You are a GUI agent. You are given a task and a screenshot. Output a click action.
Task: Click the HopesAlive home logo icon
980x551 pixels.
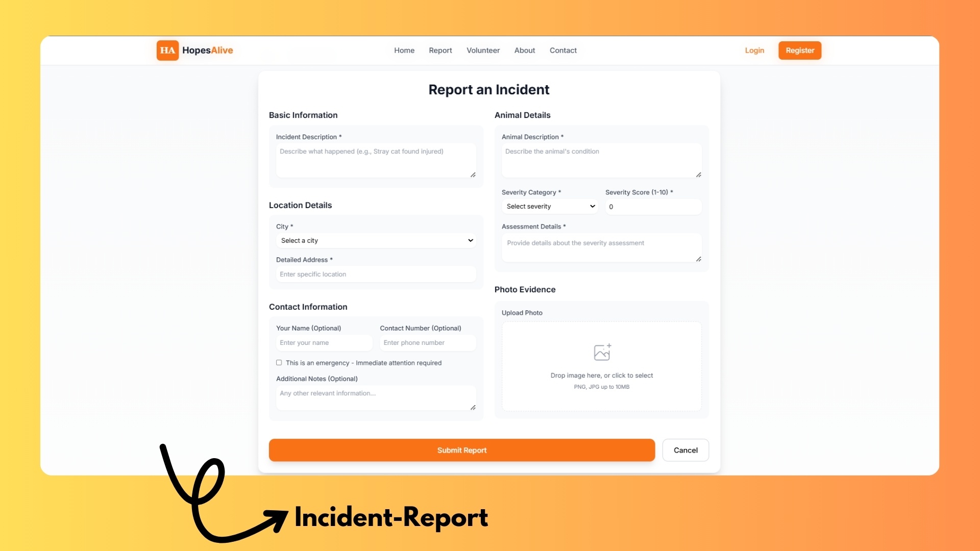pos(167,50)
